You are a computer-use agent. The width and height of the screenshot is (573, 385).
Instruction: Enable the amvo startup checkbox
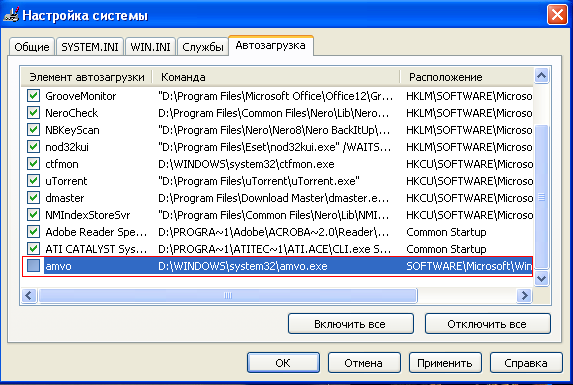click(x=33, y=266)
